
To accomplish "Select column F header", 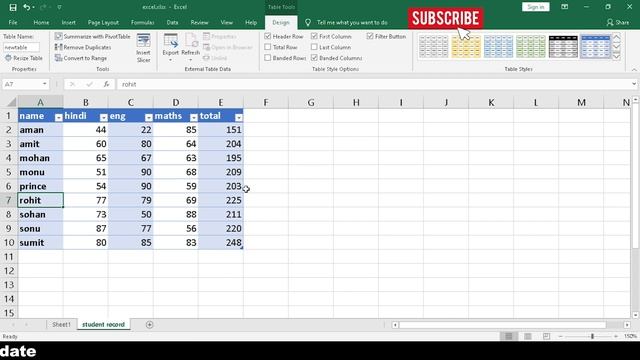I will pos(266,102).
